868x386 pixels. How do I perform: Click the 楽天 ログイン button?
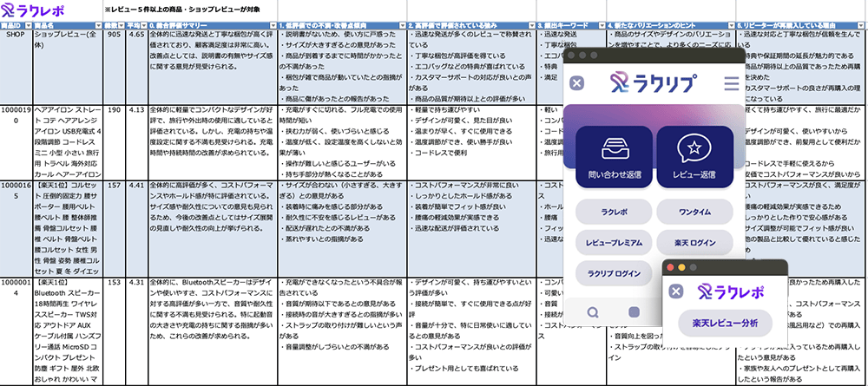coord(694,243)
